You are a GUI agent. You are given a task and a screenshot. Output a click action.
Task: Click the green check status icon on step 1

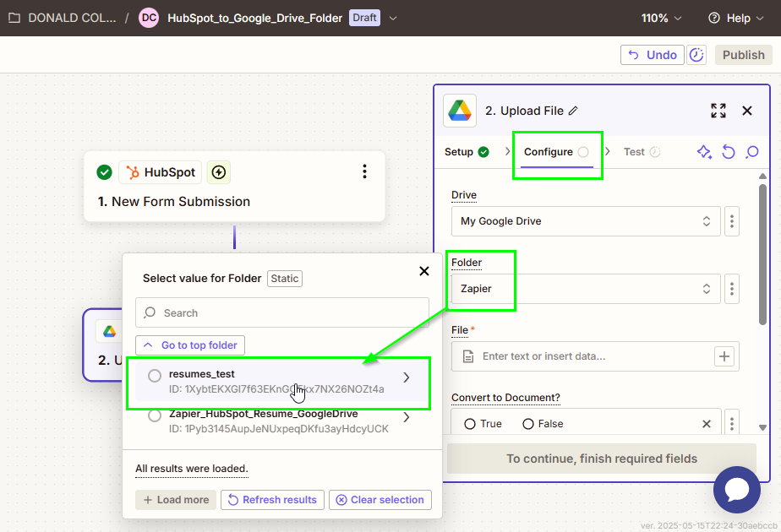pyautogui.click(x=104, y=172)
